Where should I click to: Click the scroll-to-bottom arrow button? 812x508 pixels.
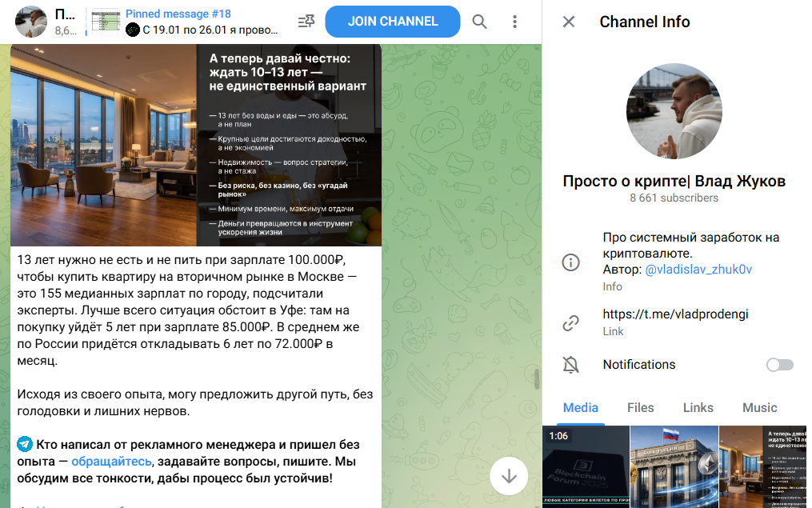tap(510, 475)
